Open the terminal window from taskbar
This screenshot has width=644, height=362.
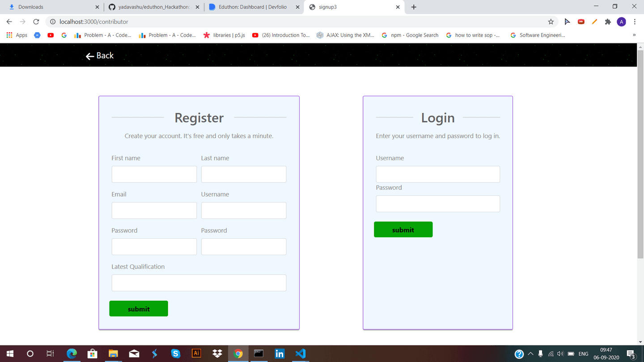(x=258, y=354)
